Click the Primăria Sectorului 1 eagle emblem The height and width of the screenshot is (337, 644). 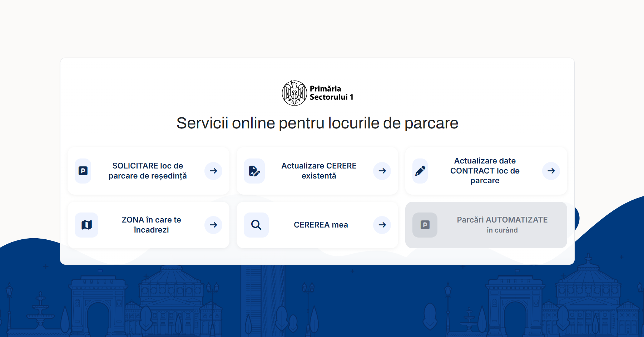click(x=294, y=93)
